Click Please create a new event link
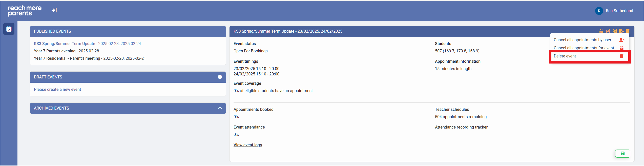This screenshot has height=166, width=644. [x=57, y=89]
